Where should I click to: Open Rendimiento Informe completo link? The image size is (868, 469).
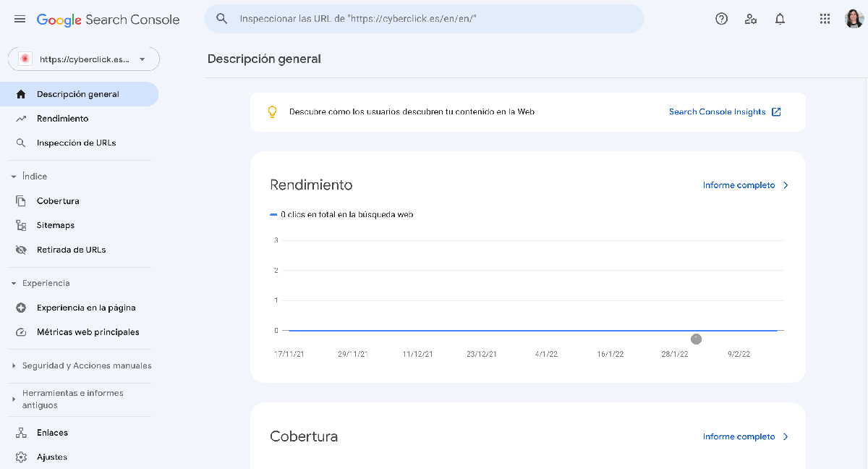(739, 185)
